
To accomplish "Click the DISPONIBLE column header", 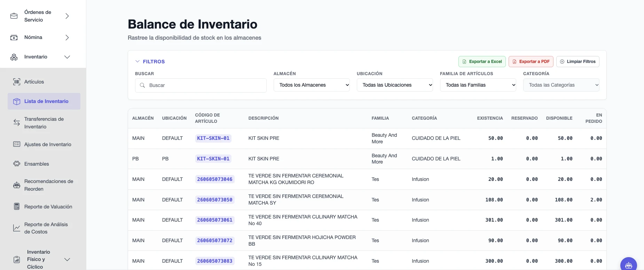I will (x=559, y=118).
